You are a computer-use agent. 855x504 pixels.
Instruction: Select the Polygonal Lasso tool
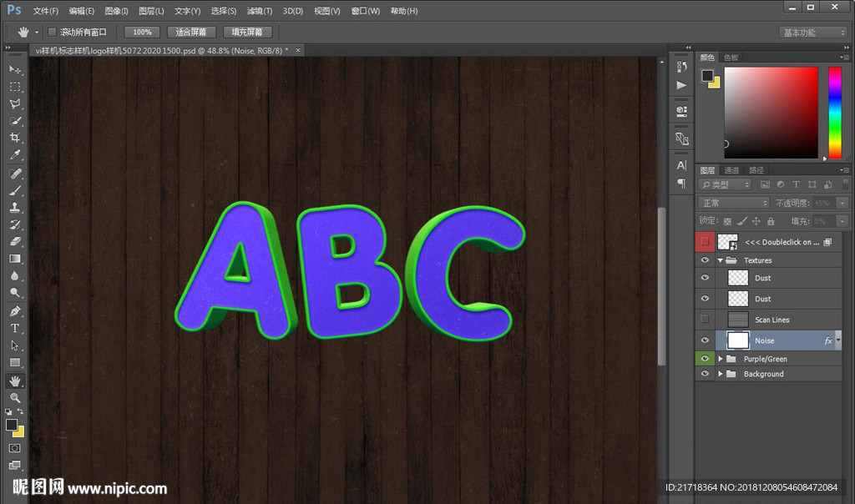(15, 103)
